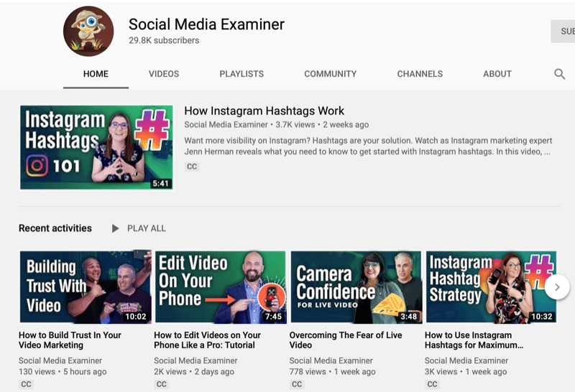
Task: Click channel name under Instagram Hashtags for Maximum
Action: point(466,360)
